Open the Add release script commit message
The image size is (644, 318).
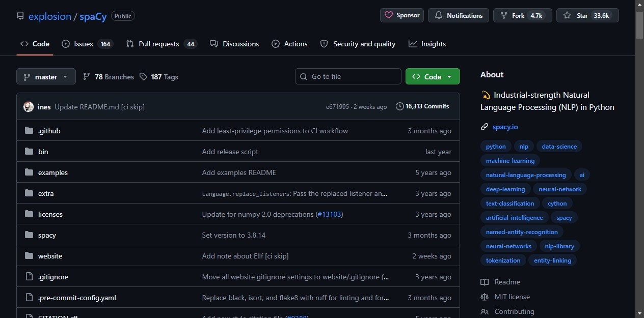[x=230, y=152]
